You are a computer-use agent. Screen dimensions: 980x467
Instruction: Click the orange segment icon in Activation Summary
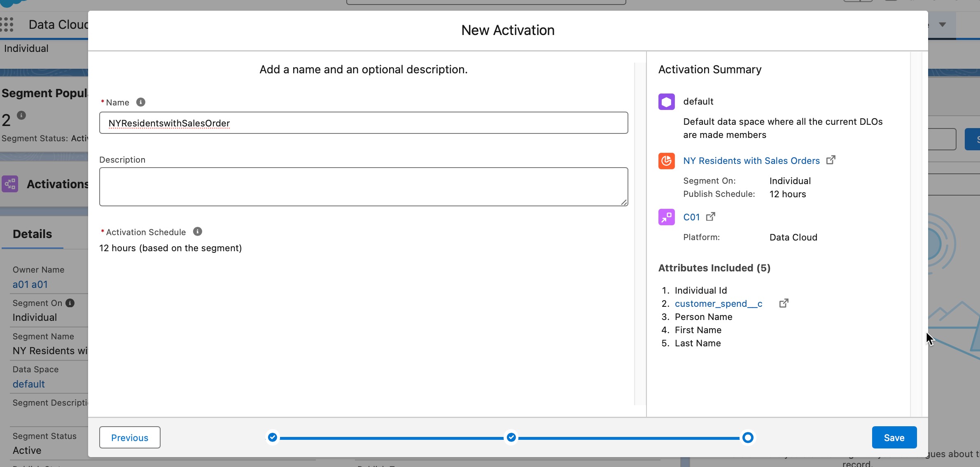(666, 161)
